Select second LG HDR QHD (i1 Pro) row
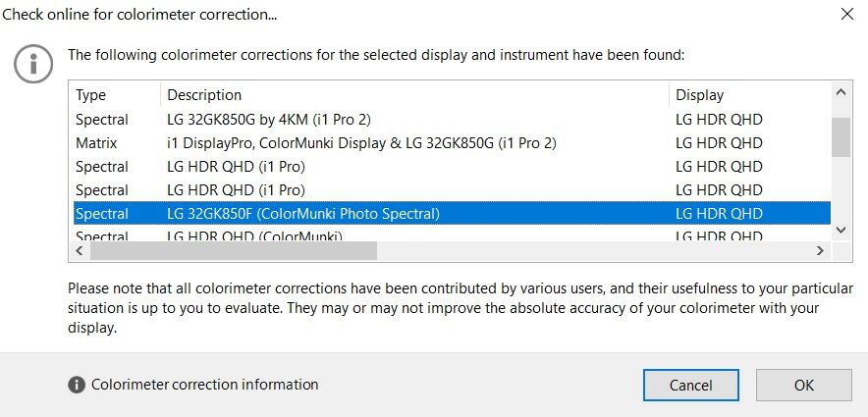This screenshot has height=417, width=868. pos(452,190)
